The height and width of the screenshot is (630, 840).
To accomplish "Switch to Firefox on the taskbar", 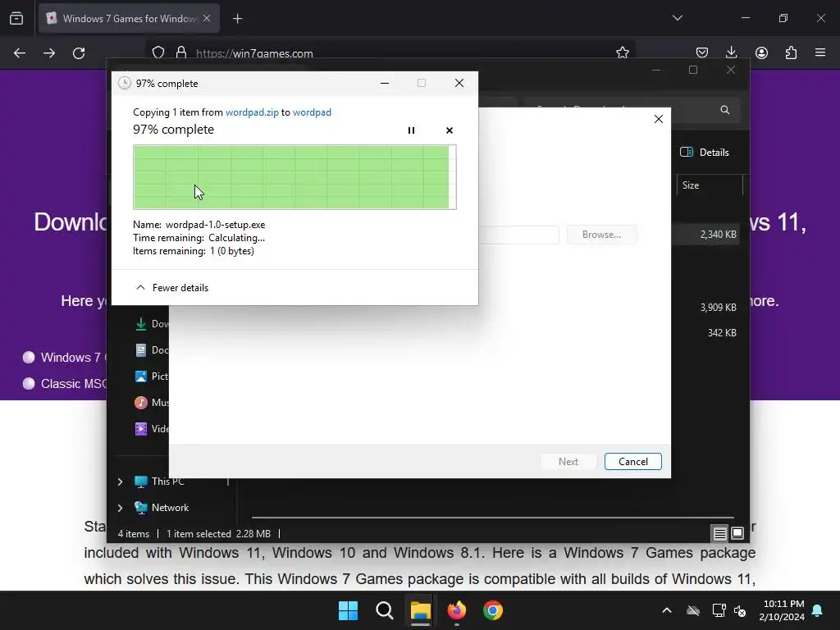I will click(456, 610).
